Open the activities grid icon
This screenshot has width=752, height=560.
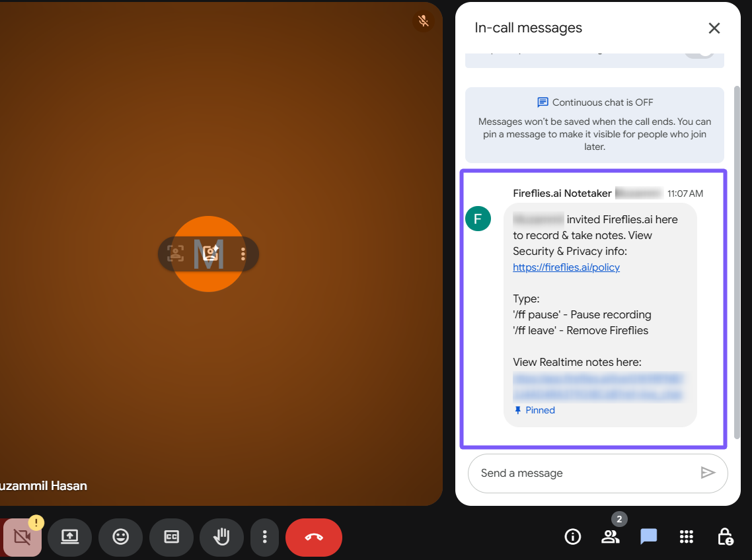(687, 536)
